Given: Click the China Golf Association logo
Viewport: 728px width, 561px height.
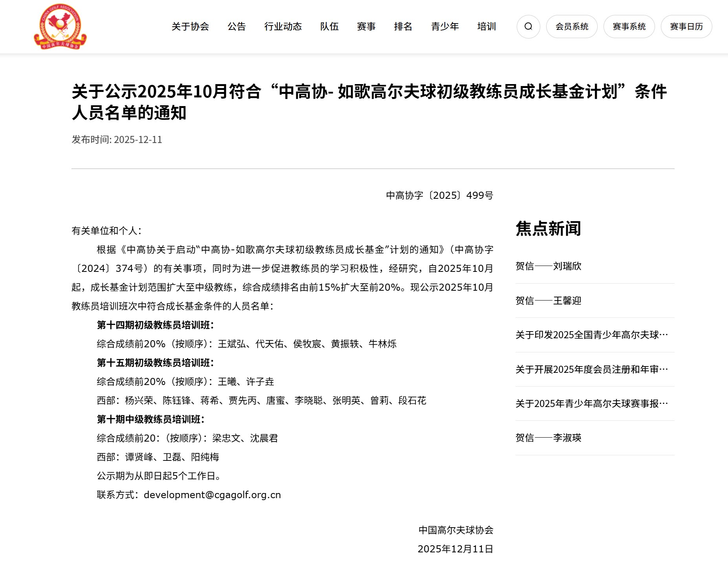Looking at the screenshot, I should point(60,27).
